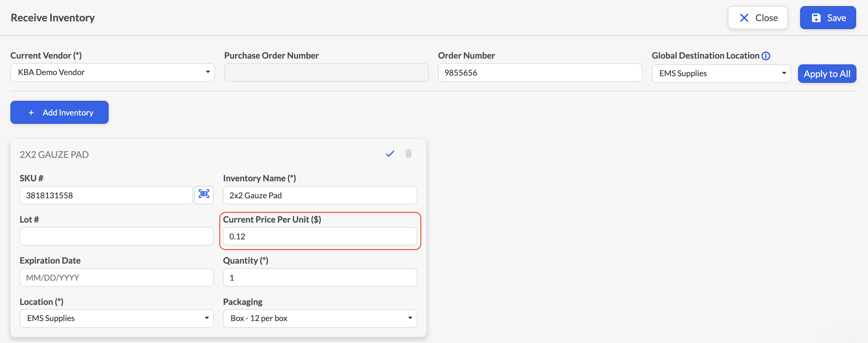Click the barcode scanner icon beside SKU
This screenshot has height=343, width=868.
204,195
